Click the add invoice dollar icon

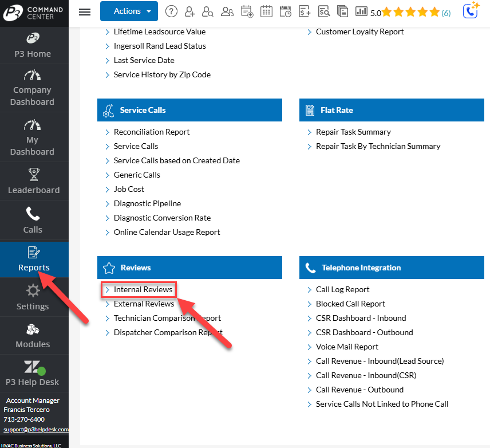305,11
